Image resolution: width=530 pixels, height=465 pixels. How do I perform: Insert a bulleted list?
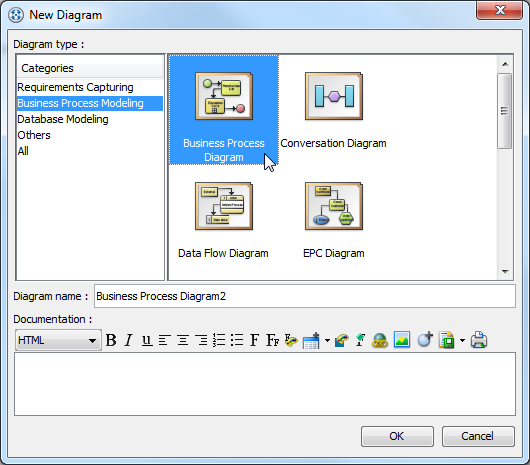[x=237, y=340]
